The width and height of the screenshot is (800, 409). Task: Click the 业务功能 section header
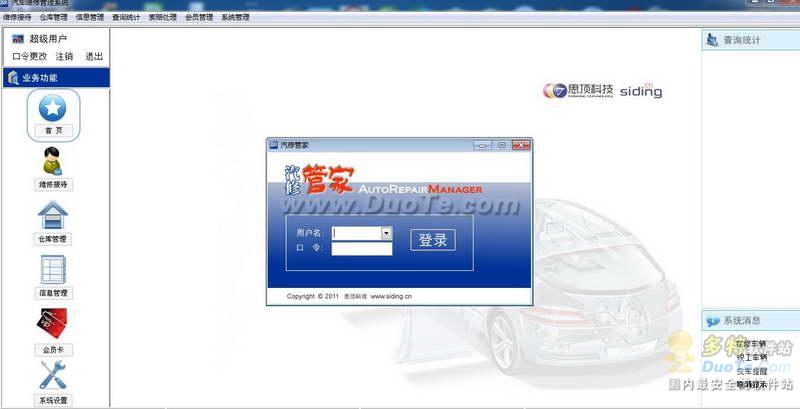(x=56, y=78)
